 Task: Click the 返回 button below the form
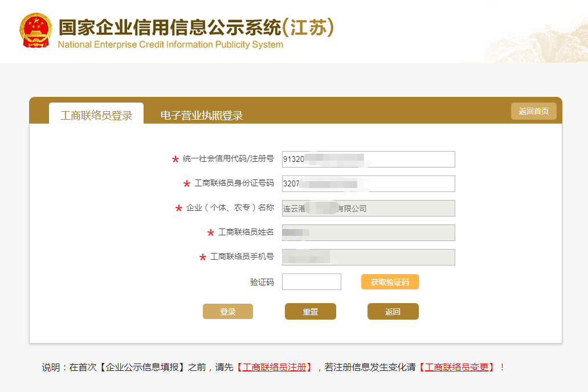click(x=393, y=311)
